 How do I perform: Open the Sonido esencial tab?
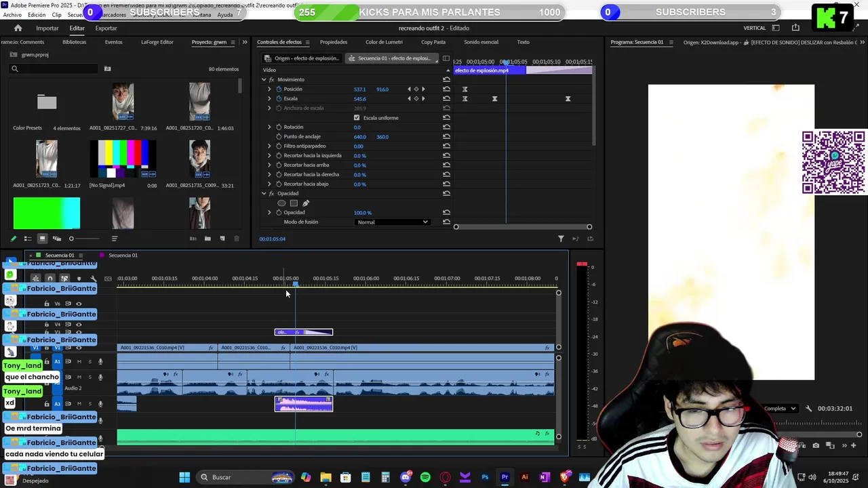[481, 42]
